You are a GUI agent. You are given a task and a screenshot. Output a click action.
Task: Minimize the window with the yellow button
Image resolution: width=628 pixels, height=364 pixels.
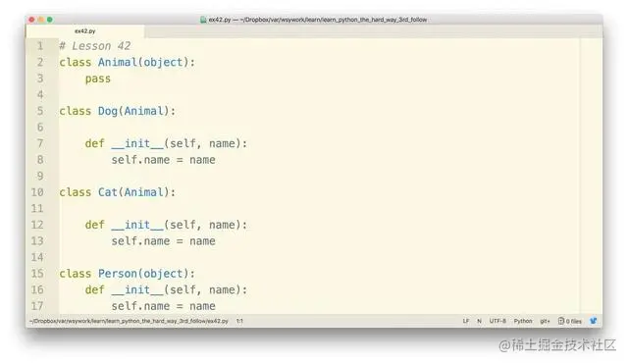click(x=41, y=20)
